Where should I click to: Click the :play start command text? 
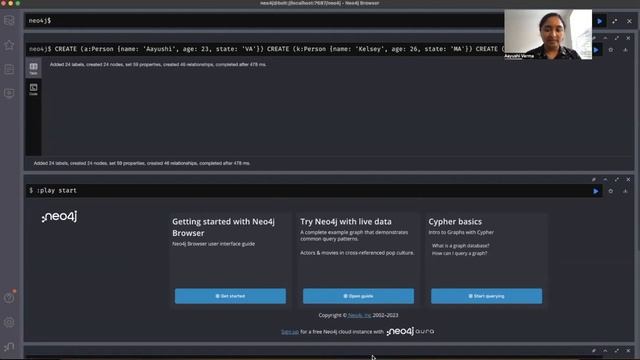pos(57,191)
